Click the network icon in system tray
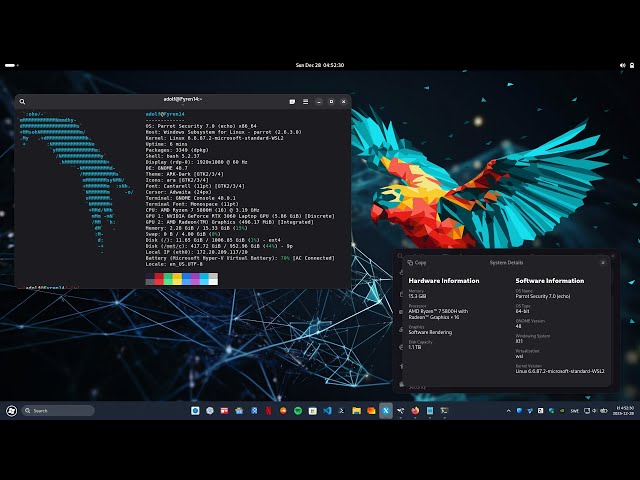The image size is (640, 480). 587,411
